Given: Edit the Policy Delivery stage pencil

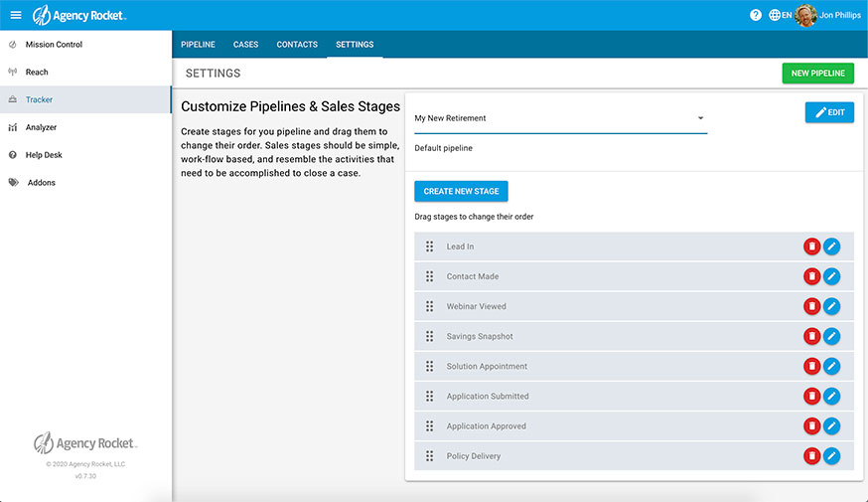Looking at the screenshot, I should point(832,456).
